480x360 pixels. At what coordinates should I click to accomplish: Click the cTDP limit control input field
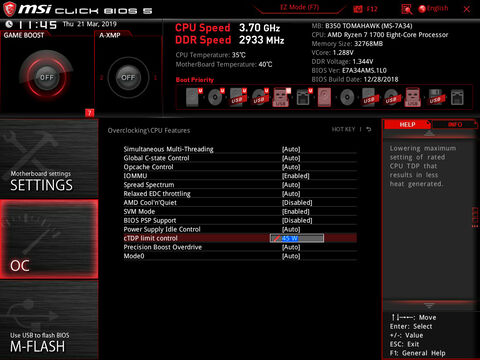297,238
